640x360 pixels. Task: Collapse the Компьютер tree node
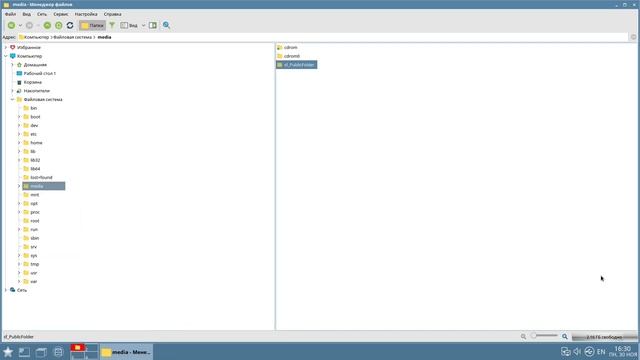6,56
